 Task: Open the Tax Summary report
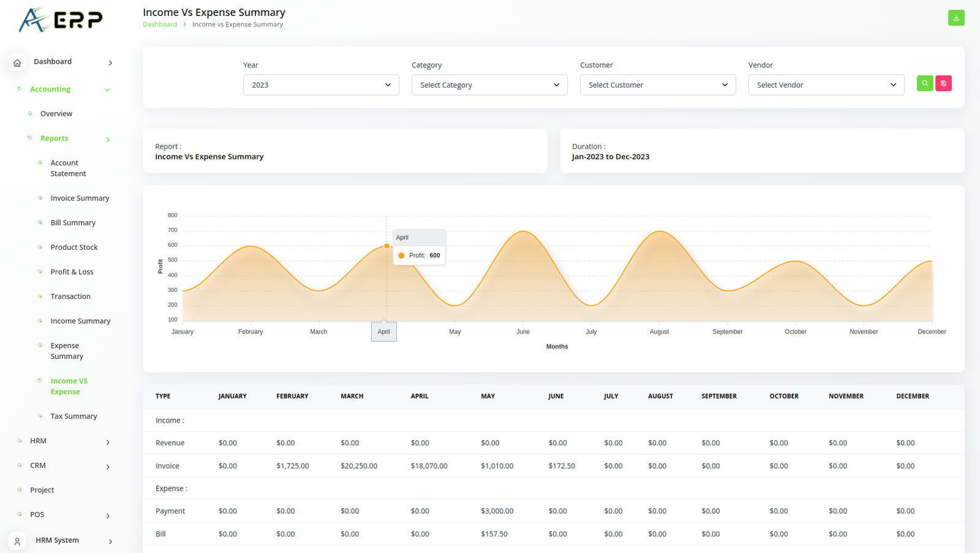click(73, 416)
